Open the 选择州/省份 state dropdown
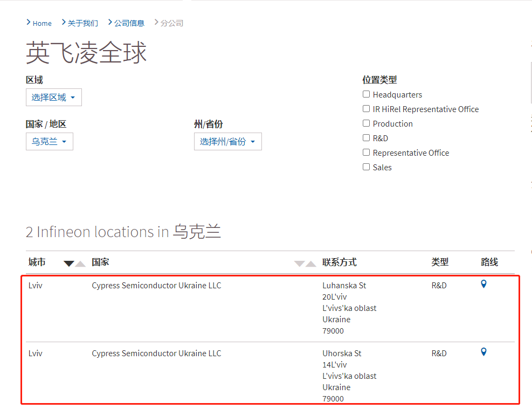The image size is (532, 409). click(227, 141)
